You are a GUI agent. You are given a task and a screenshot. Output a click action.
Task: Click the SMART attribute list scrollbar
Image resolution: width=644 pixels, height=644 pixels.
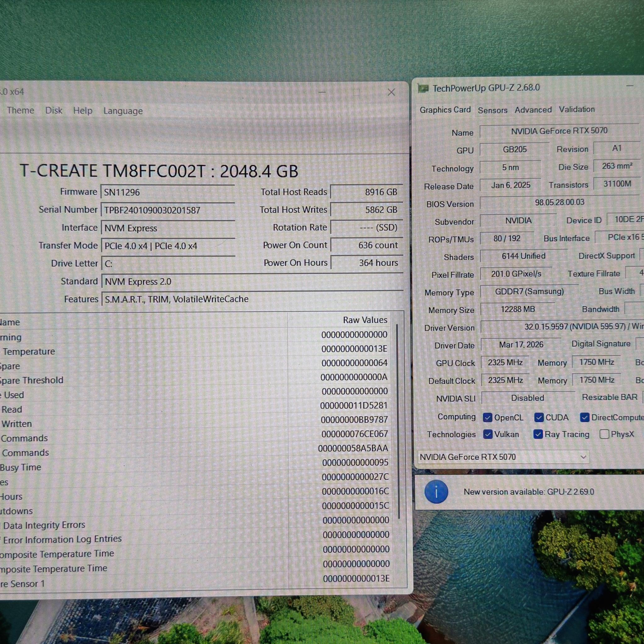tap(398, 421)
